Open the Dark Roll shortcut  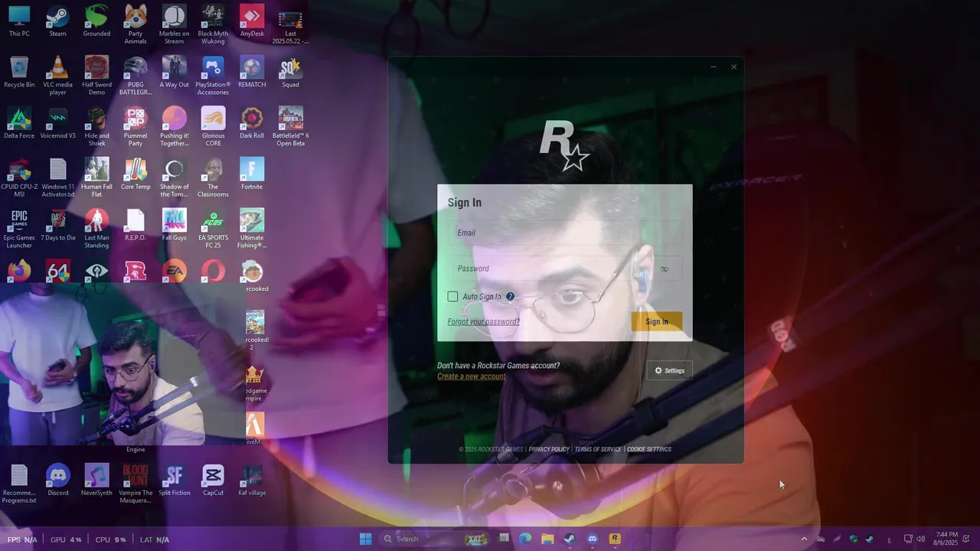coord(252,123)
